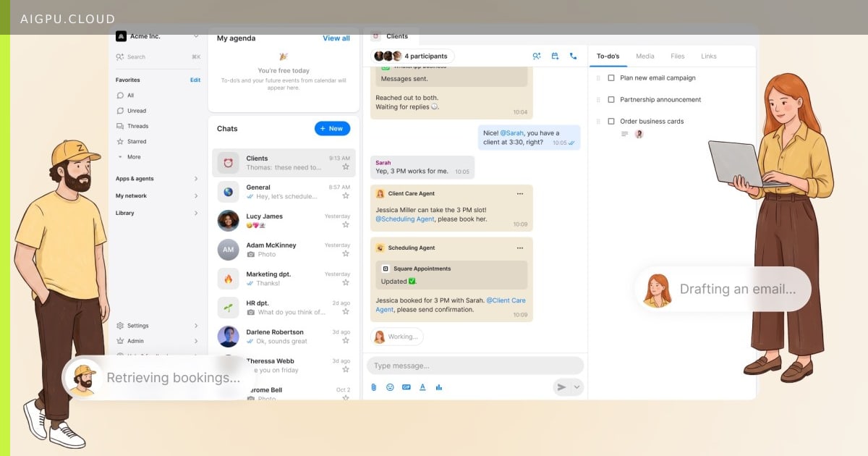This screenshot has height=456, width=868.
Task: Open HR dpt. sprout avatar
Action: point(229,308)
